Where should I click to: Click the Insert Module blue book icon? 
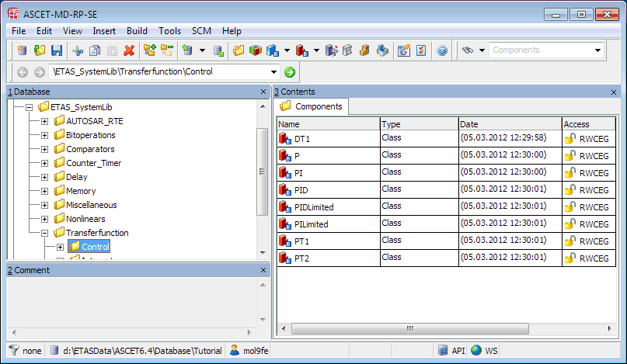273,50
